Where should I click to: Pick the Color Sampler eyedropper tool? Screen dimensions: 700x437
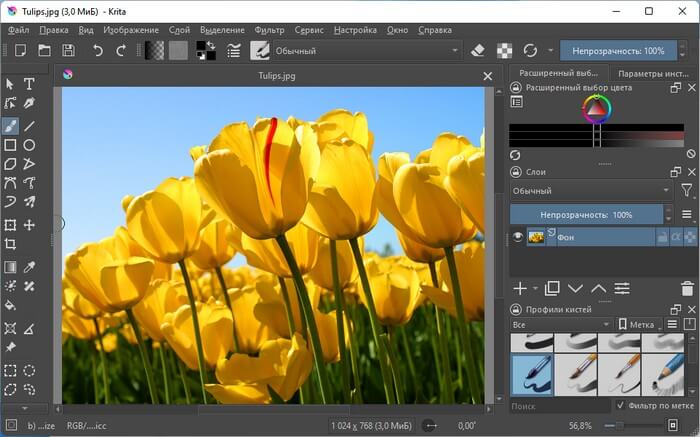(29, 267)
